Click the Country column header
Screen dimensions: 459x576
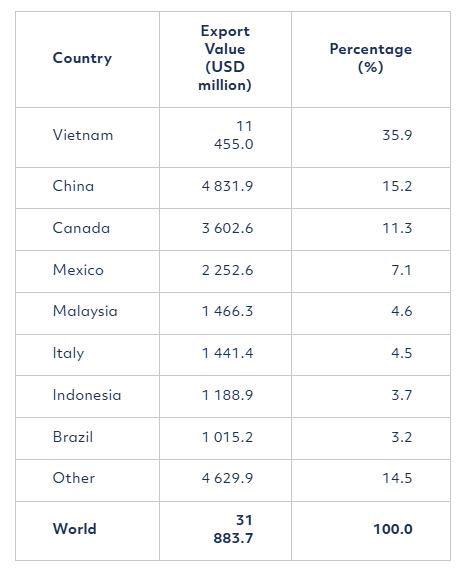pyautogui.click(x=82, y=58)
